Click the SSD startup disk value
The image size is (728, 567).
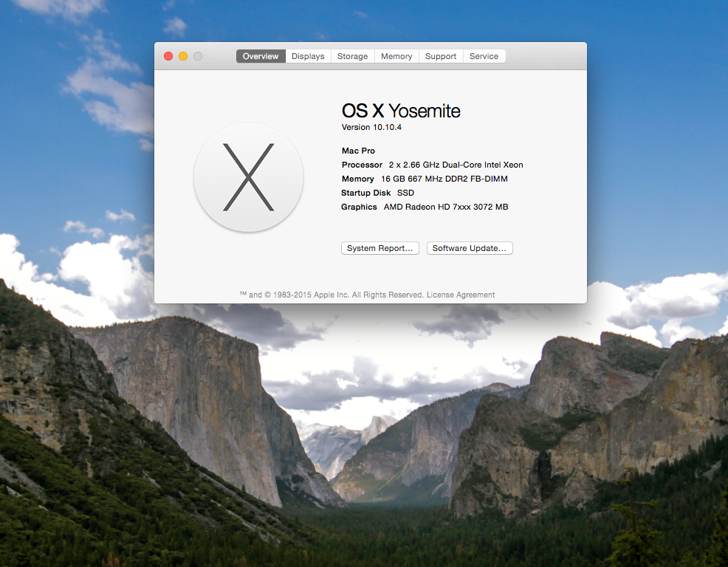[x=405, y=193]
